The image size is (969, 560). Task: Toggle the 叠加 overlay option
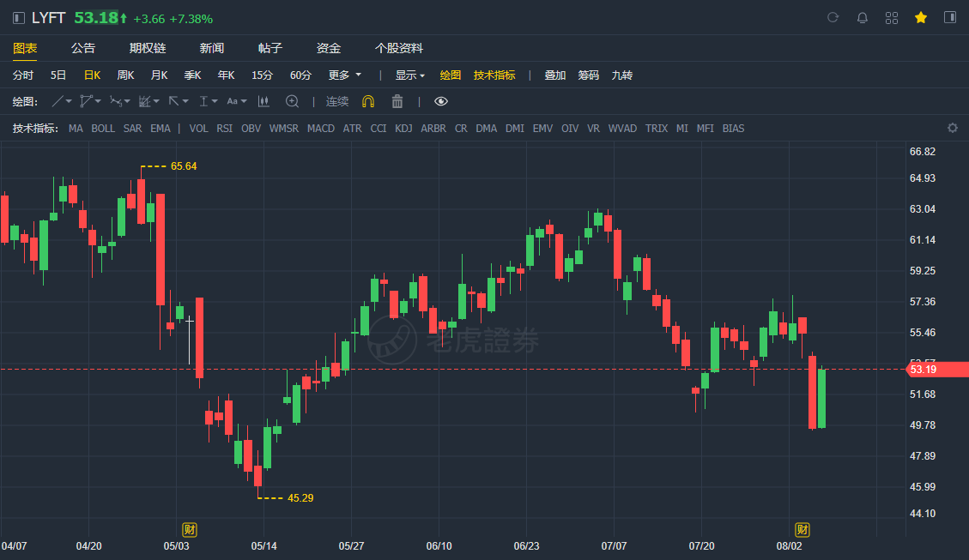pos(555,75)
